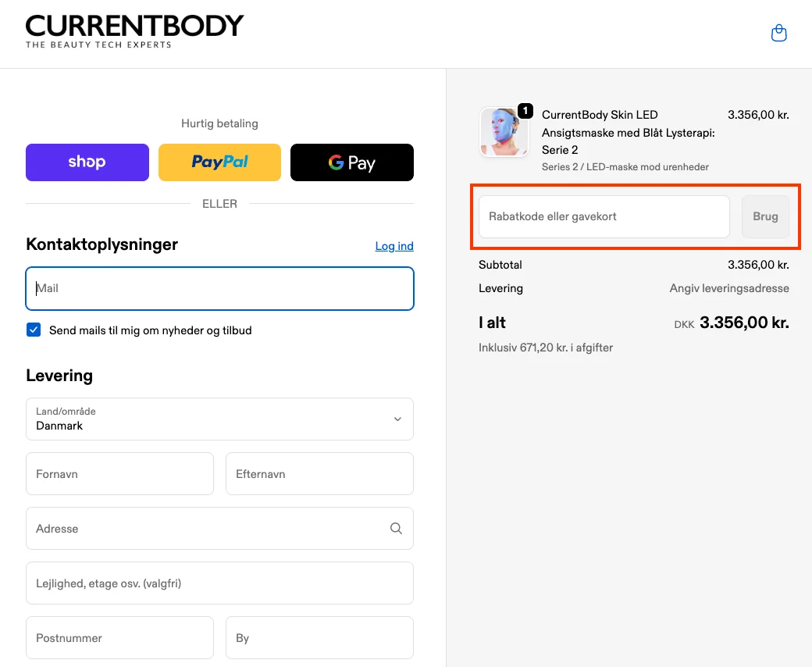Image resolution: width=812 pixels, height=667 pixels.
Task: Click the address search magnifier icon
Action: [x=396, y=528]
